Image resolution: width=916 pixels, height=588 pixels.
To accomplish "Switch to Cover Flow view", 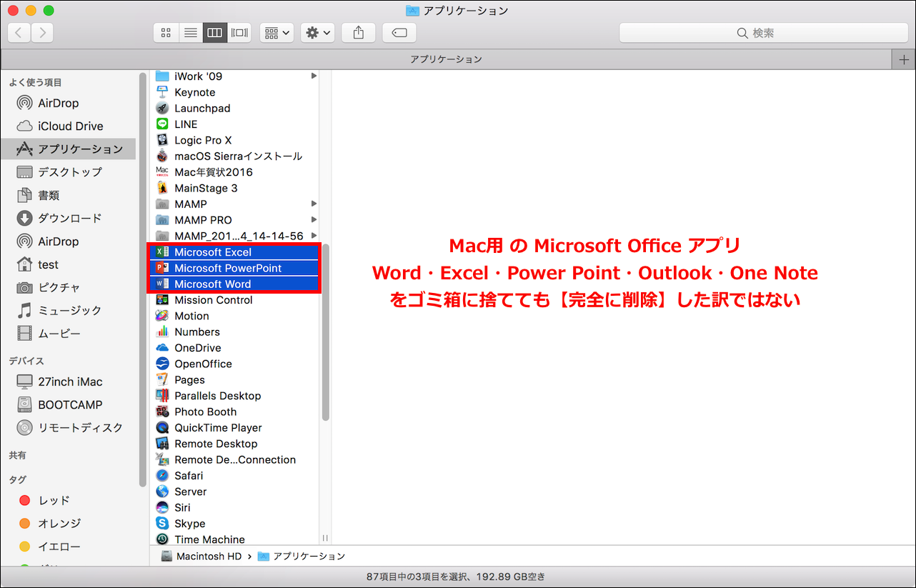I will point(239,33).
